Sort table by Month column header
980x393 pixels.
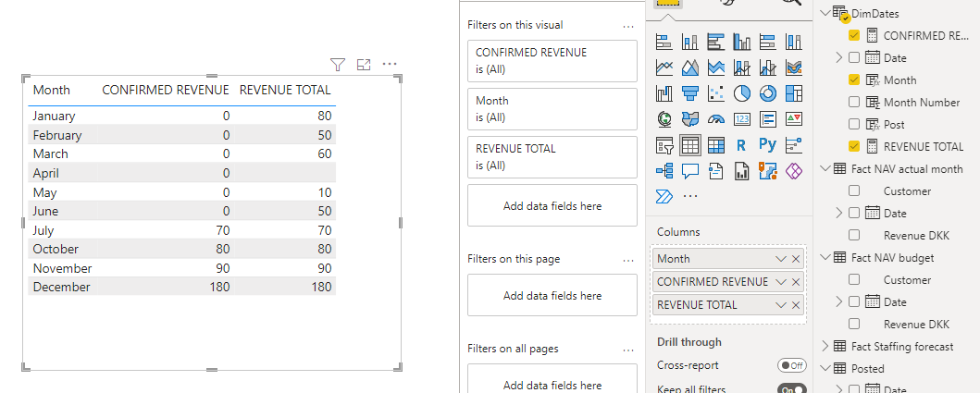pos(51,90)
